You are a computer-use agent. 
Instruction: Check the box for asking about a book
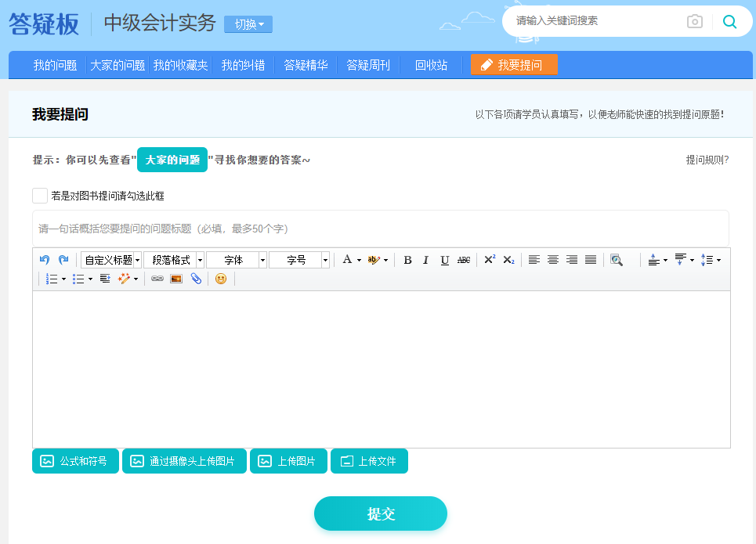(x=40, y=195)
